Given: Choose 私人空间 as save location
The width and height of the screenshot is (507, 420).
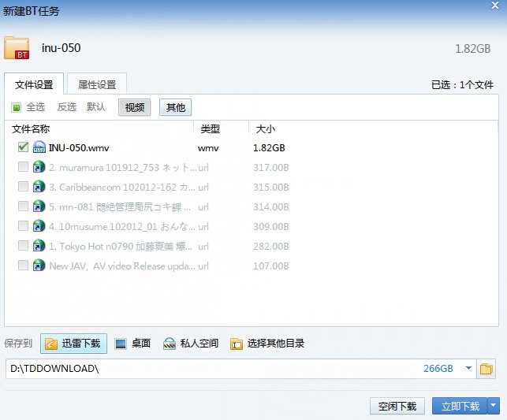Looking at the screenshot, I should [x=191, y=344].
